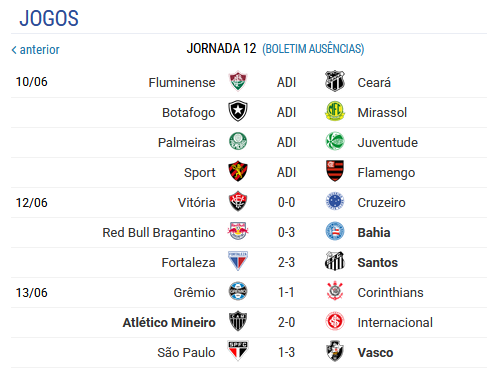Click the Santos striped crest
Screen dimensions: 487x373
[x=335, y=261]
